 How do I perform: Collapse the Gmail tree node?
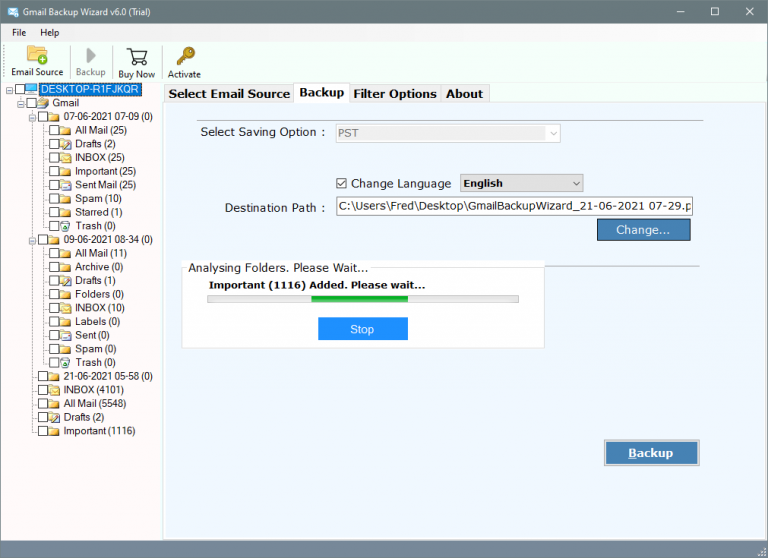(21, 104)
